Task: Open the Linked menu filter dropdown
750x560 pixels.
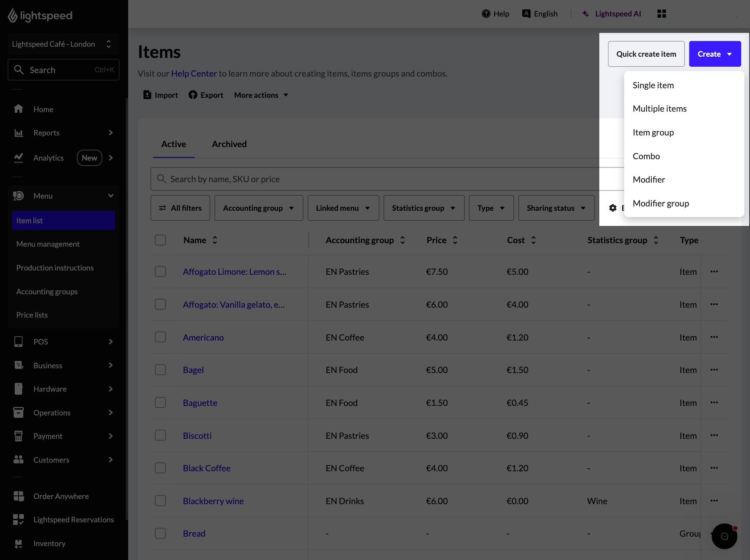Action: pyautogui.click(x=343, y=208)
